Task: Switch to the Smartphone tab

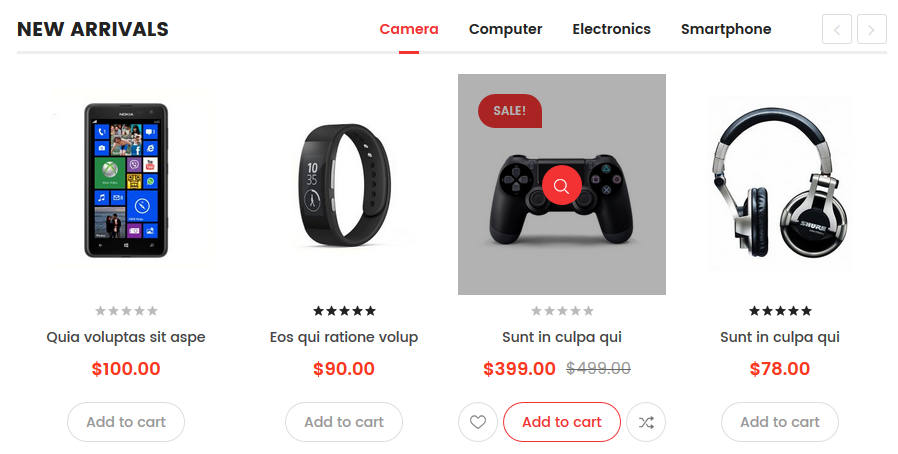Action: (726, 29)
